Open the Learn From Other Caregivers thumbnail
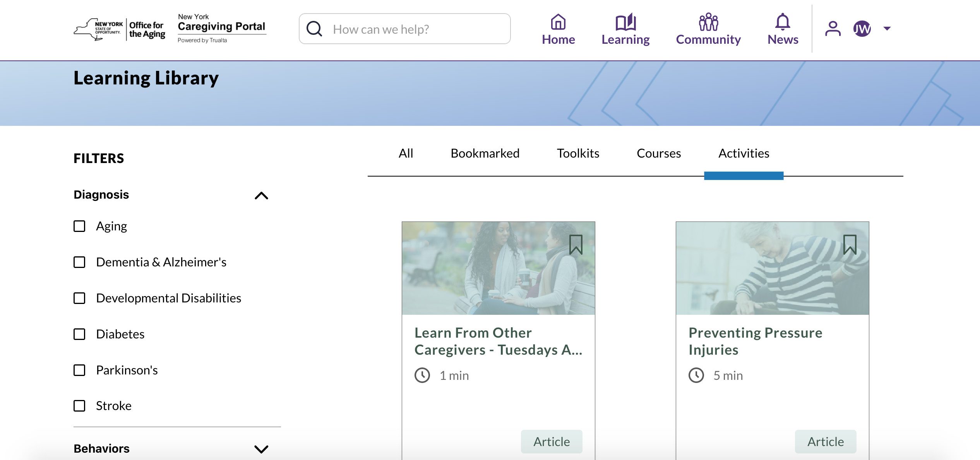 point(498,268)
